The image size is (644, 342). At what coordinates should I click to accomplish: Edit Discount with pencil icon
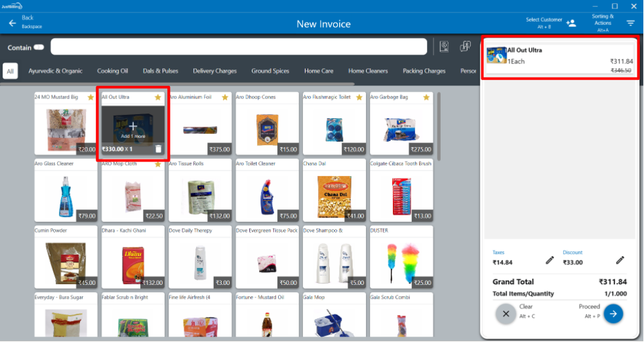619,261
